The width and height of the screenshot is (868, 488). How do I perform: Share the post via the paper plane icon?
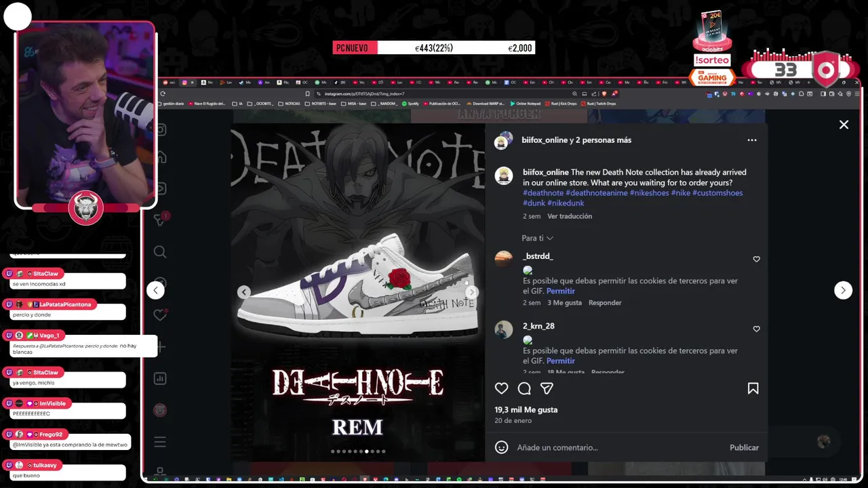[x=547, y=388]
